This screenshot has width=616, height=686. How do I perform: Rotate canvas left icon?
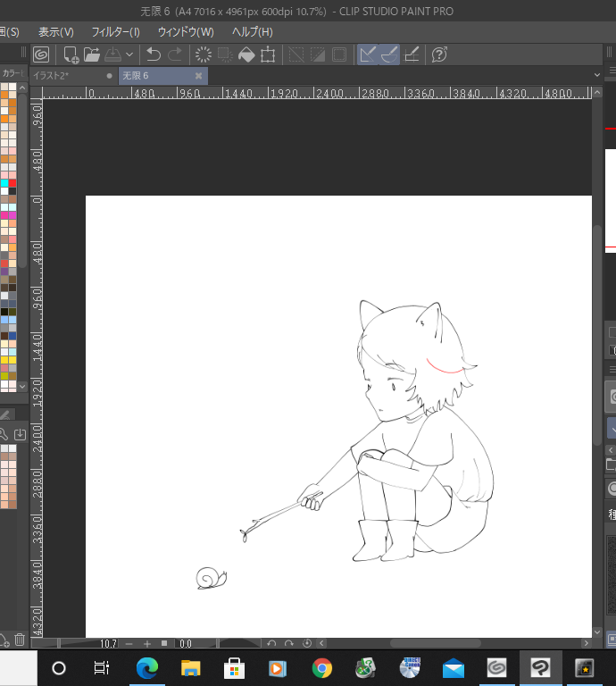coord(271,643)
